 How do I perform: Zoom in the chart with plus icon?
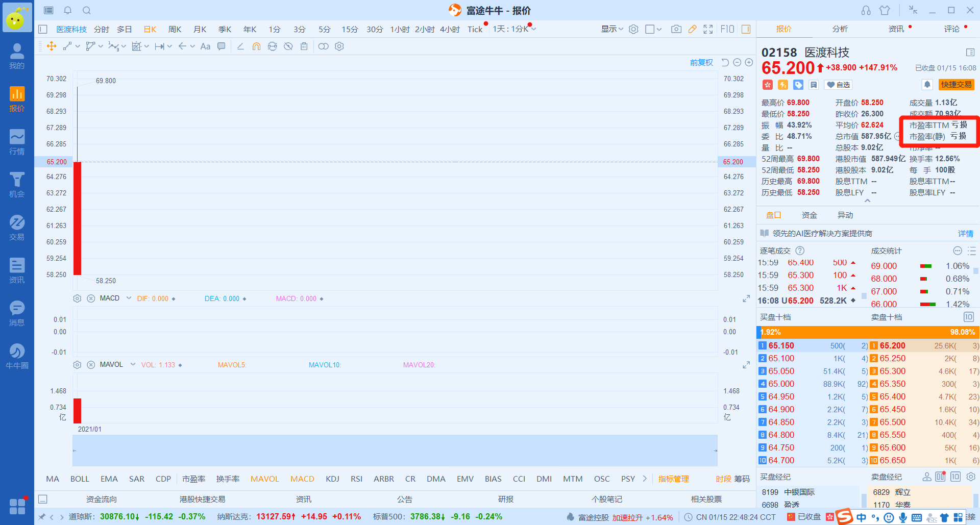749,62
